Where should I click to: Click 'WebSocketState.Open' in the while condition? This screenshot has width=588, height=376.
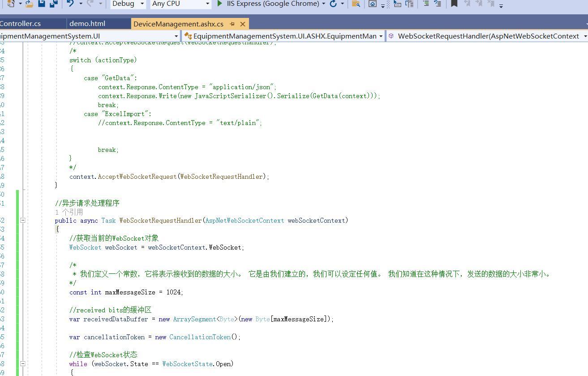tap(196, 363)
